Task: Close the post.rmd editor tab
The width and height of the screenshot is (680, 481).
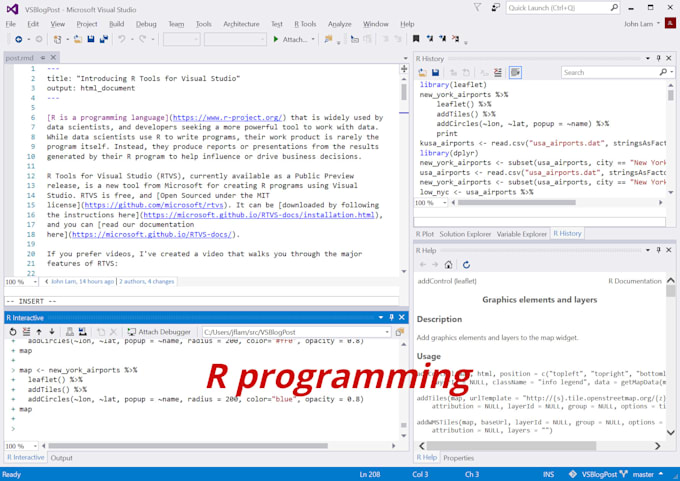Action: [x=53, y=57]
